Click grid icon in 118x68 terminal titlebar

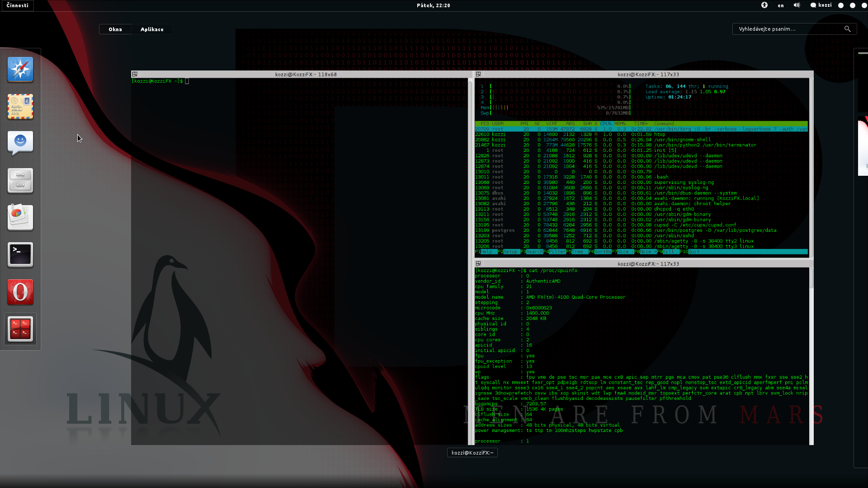click(135, 74)
